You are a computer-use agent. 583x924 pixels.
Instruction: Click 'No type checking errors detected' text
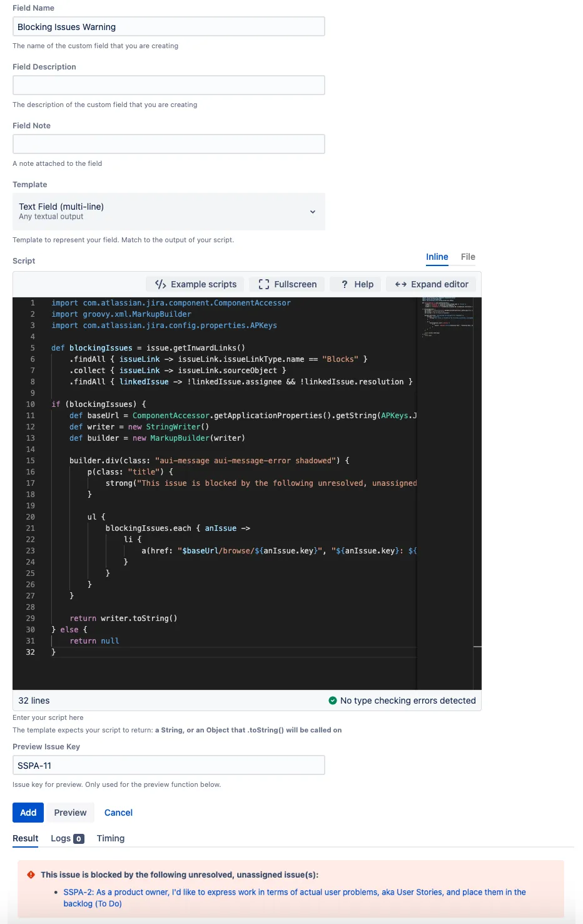pyautogui.click(x=408, y=701)
